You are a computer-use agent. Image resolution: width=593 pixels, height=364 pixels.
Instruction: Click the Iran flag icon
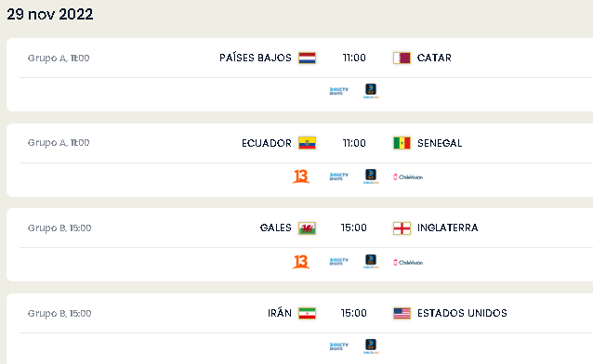click(x=307, y=313)
